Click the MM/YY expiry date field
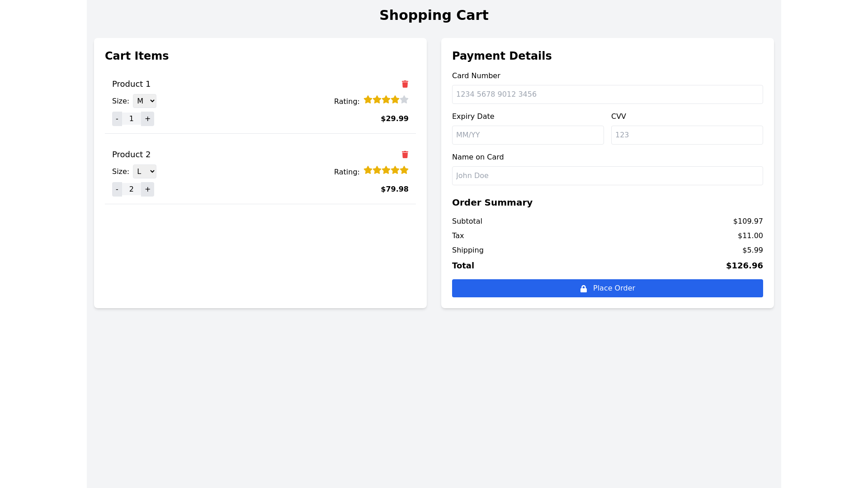Viewport: 868px width, 488px height. click(528, 135)
